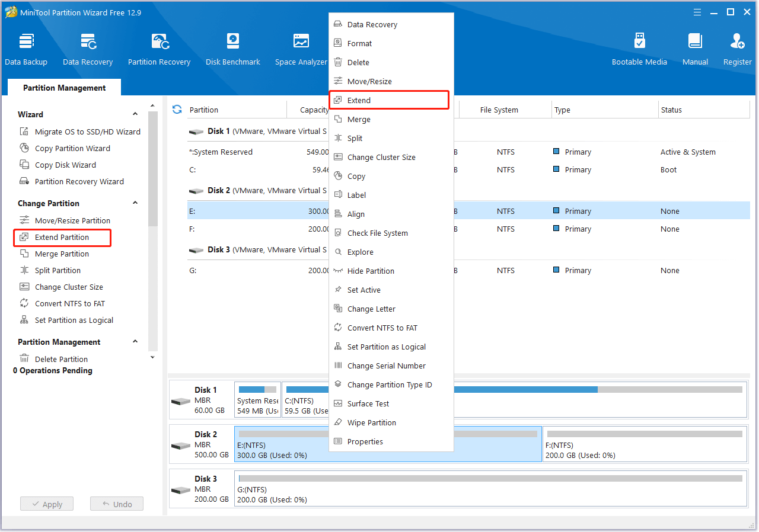Choose Surface Test in context menu
759x532 pixels.
coord(391,404)
